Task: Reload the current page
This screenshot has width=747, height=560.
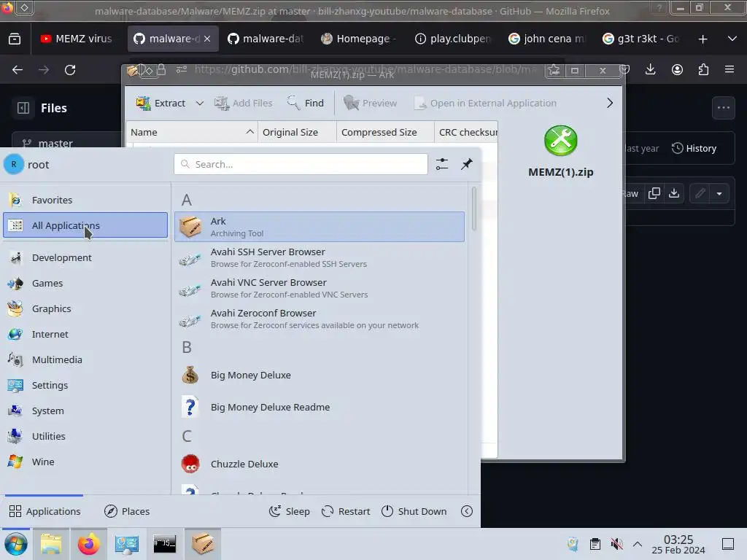Action: click(70, 70)
